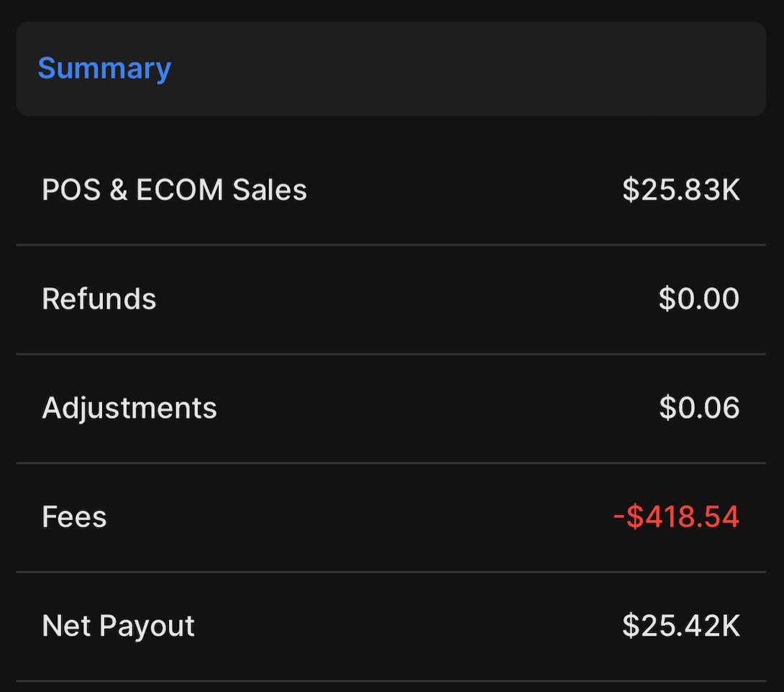Select the Net Payout label
Screen dimensions: 784x692
coord(118,626)
